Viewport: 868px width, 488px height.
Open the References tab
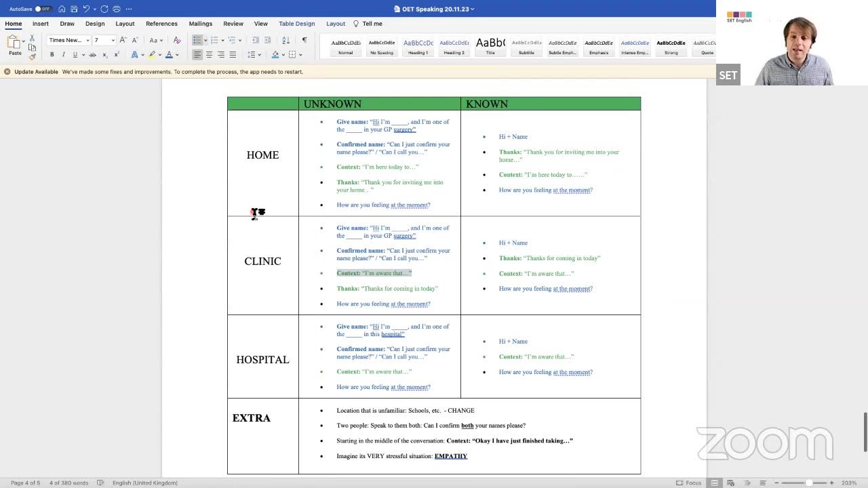coord(161,24)
